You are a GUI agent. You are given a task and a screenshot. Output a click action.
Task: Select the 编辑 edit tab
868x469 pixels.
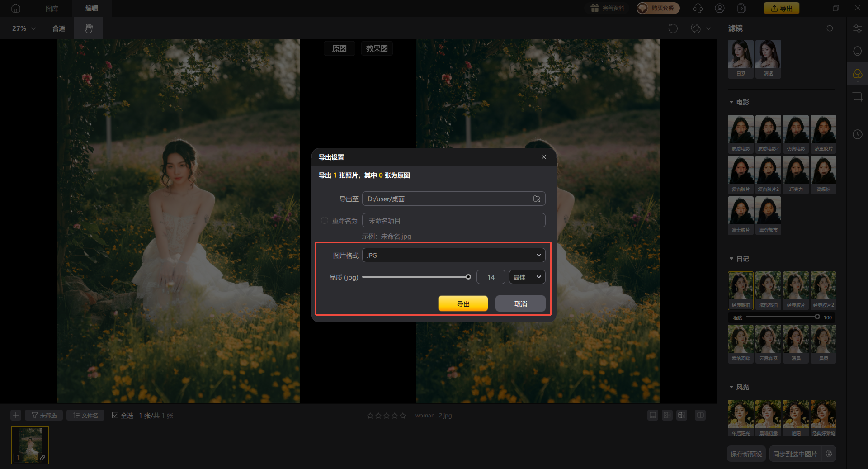click(x=92, y=9)
